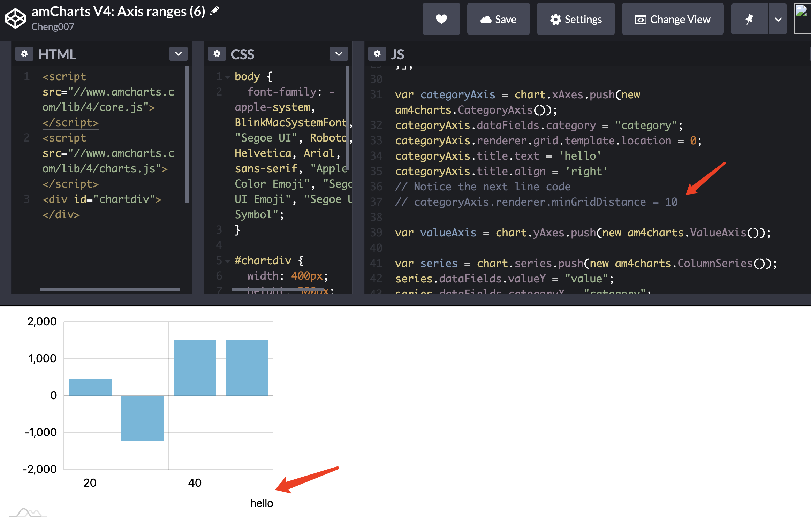Open the HTML editor settings gear
The image size is (811, 532).
tap(24, 54)
